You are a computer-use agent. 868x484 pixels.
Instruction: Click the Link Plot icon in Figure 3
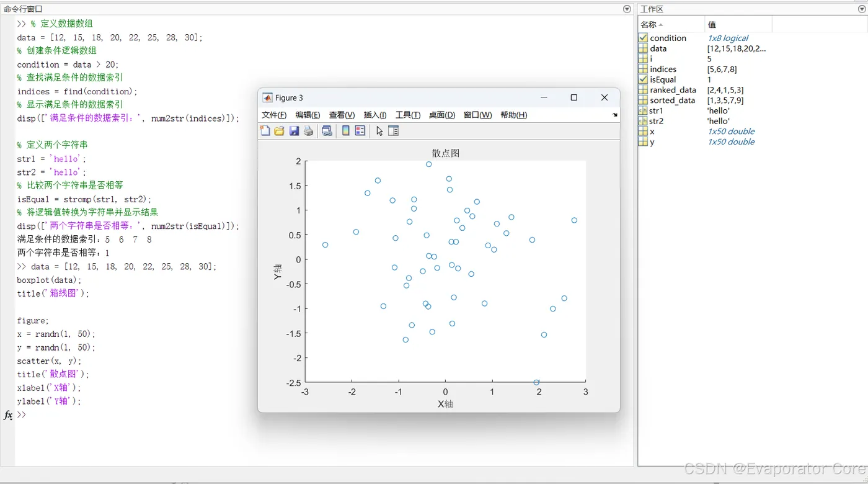pyautogui.click(x=327, y=131)
